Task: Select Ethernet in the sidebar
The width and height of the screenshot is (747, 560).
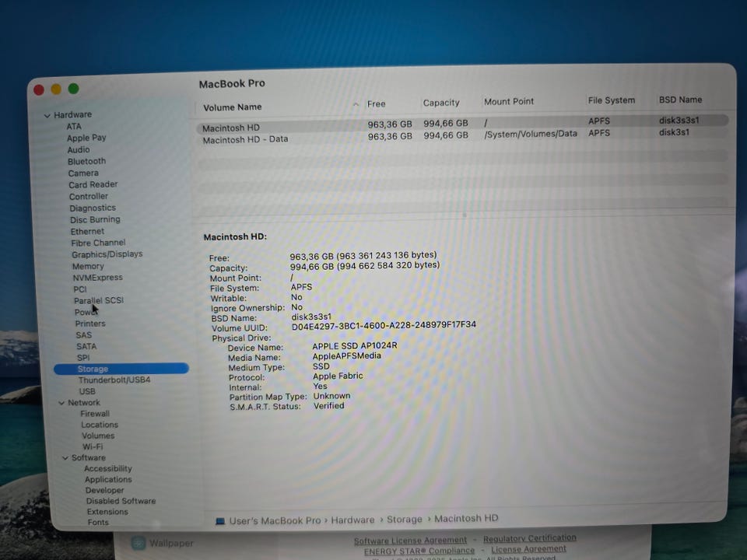Action: (x=87, y=232)
